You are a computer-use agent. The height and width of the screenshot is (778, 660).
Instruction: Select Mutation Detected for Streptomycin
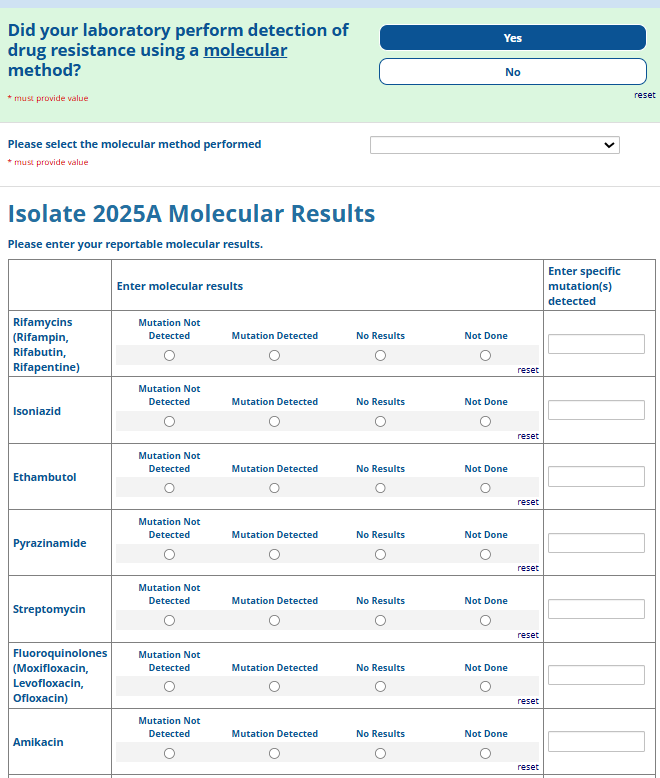[274, 620]
